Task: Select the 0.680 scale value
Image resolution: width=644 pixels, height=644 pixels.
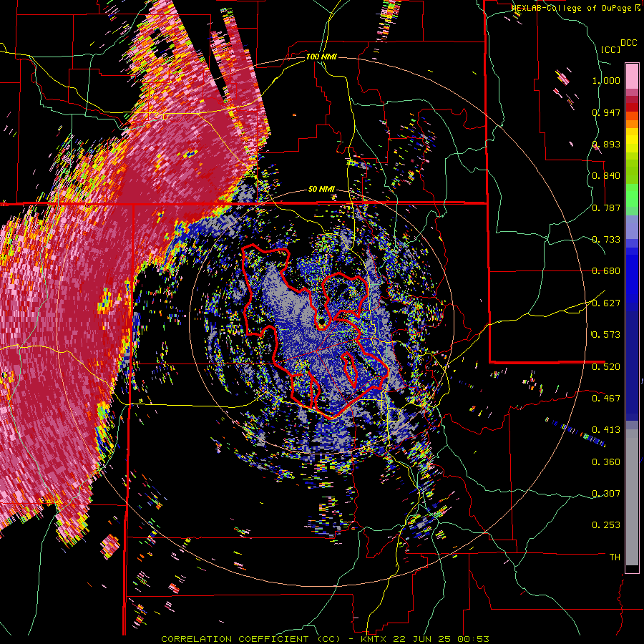Action: click(x=606, y=271)
